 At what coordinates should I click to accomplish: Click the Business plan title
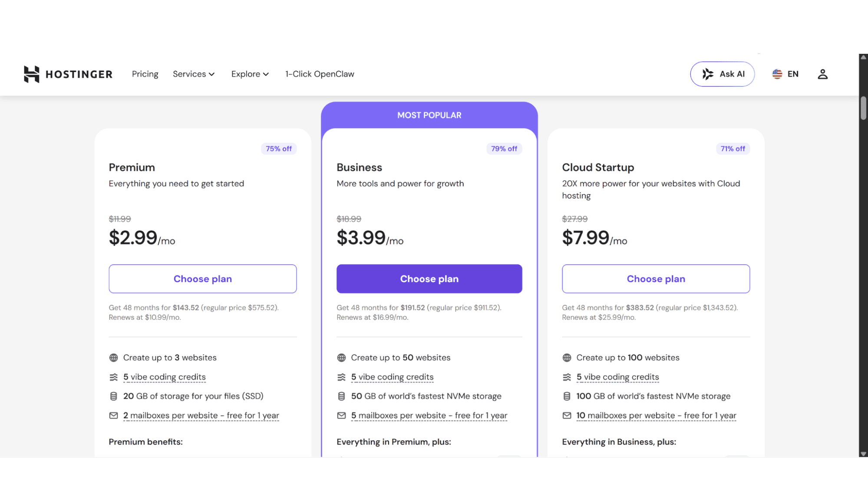coord(360,167)
